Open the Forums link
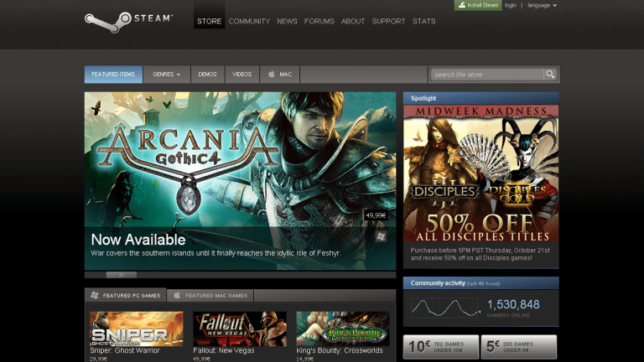This screenshot has height=362, width=644. [319, 21]
